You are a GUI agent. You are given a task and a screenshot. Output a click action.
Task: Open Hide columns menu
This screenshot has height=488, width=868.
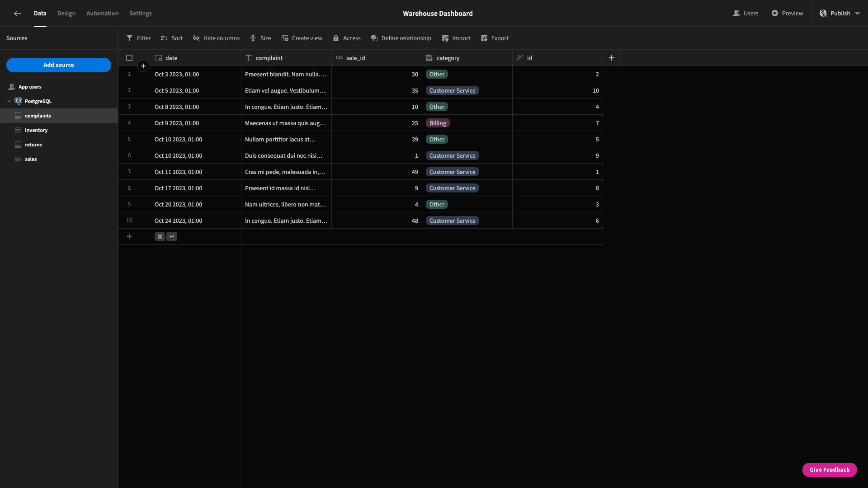pos(216,38)
